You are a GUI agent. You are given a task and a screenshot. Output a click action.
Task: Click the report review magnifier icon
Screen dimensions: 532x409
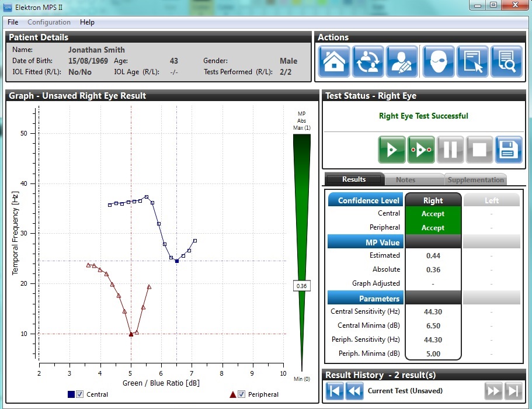coord(506,61)
